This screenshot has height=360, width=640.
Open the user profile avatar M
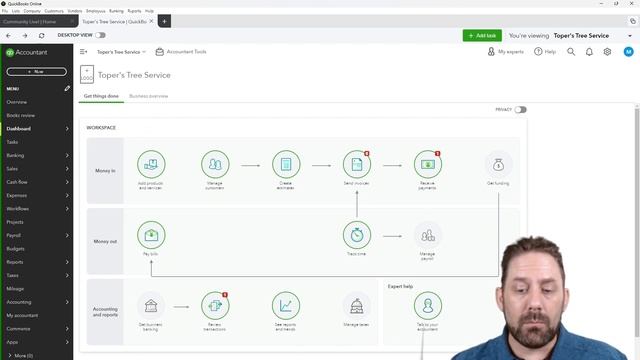click(629, 52)
